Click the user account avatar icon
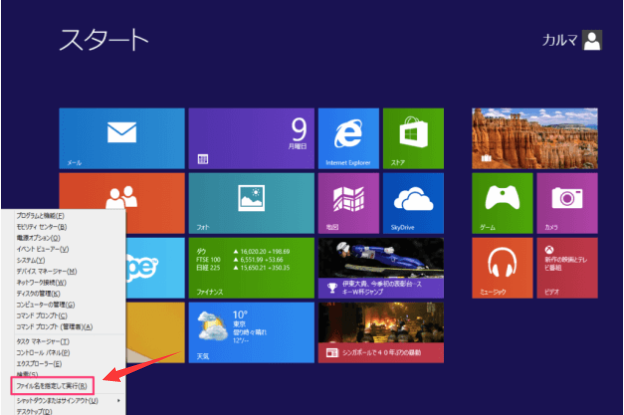The width and height of the screenshot is (624, 415). [x=592, y=40]
